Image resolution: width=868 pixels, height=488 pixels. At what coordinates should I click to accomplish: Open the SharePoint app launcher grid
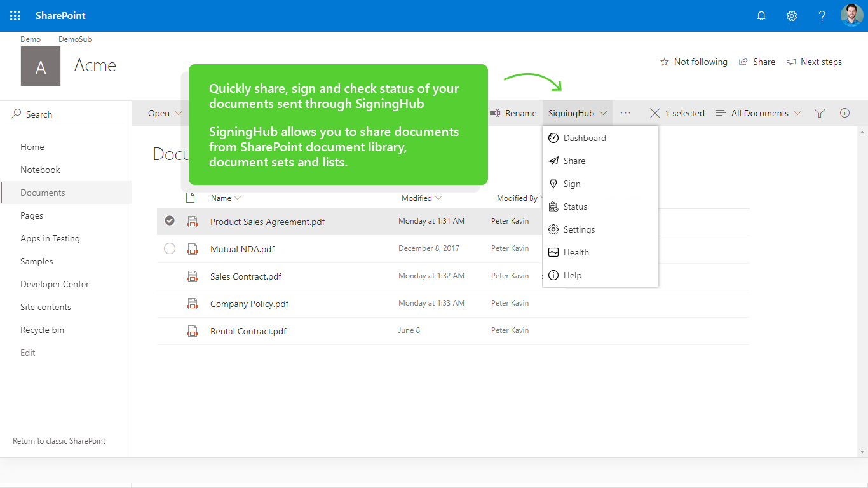(x=15, y=16)
